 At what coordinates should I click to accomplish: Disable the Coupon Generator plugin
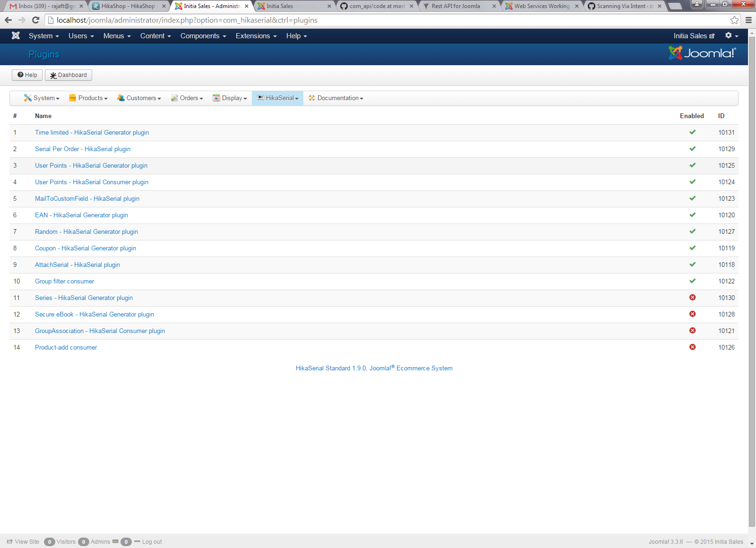point(692,248)
